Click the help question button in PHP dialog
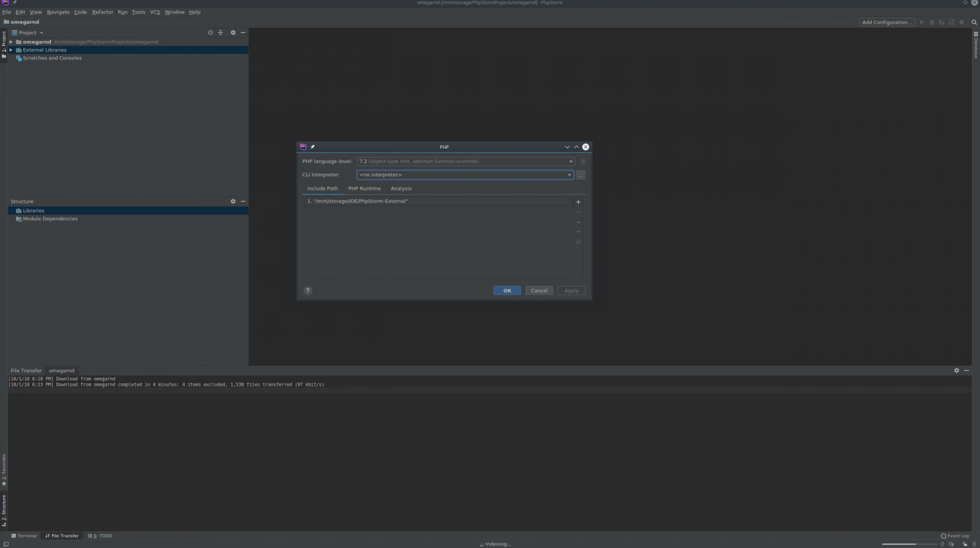980x548 pixels. [x=308, y=291]
